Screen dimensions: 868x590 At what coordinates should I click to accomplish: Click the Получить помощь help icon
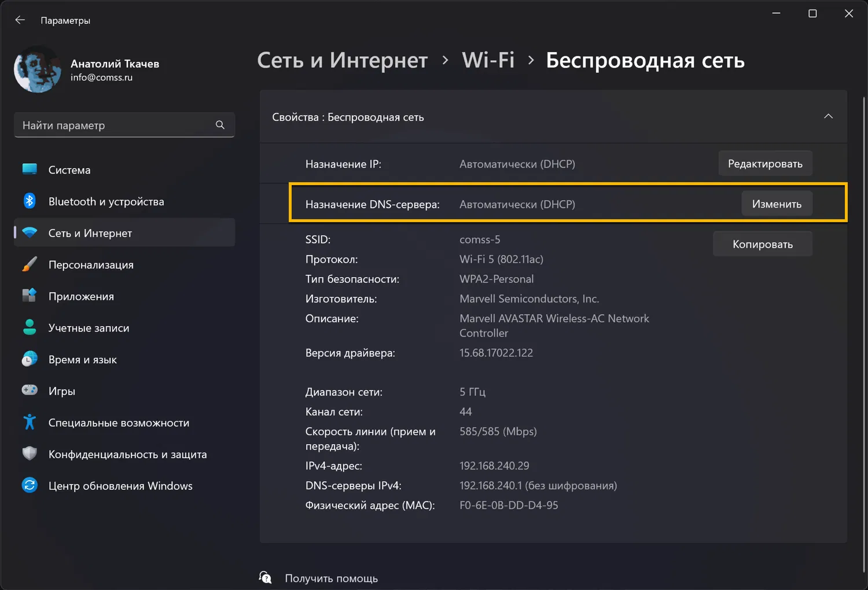(266, 577)
